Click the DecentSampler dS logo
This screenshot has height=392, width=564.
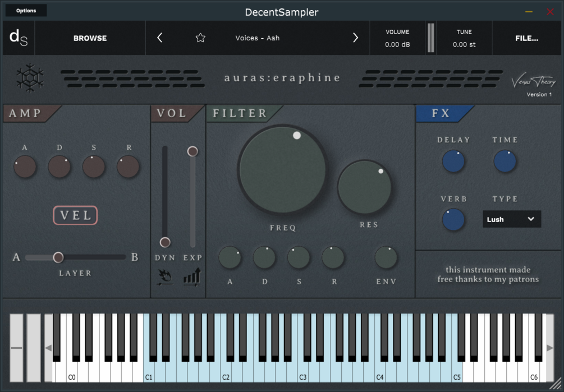coord(19,38)
